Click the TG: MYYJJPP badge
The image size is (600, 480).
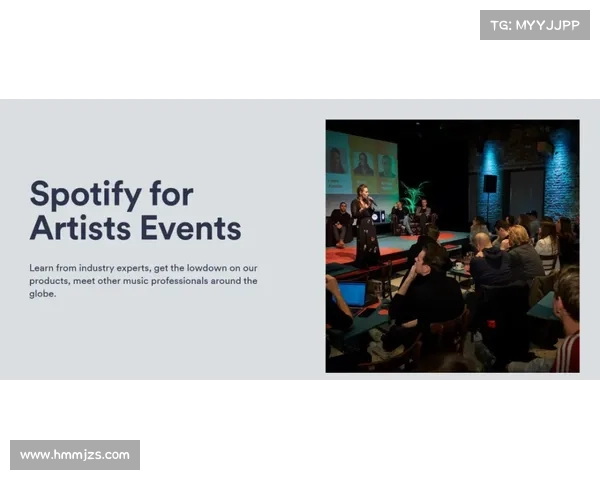coord(535,24)
